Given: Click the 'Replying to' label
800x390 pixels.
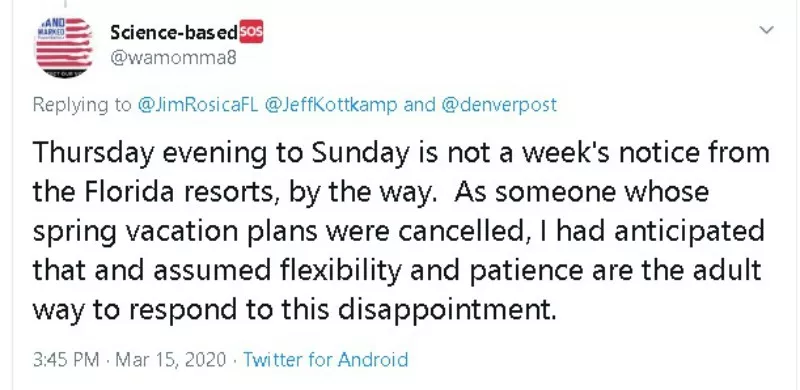Looking at the screenshot, I should click(x=82, y=105).
